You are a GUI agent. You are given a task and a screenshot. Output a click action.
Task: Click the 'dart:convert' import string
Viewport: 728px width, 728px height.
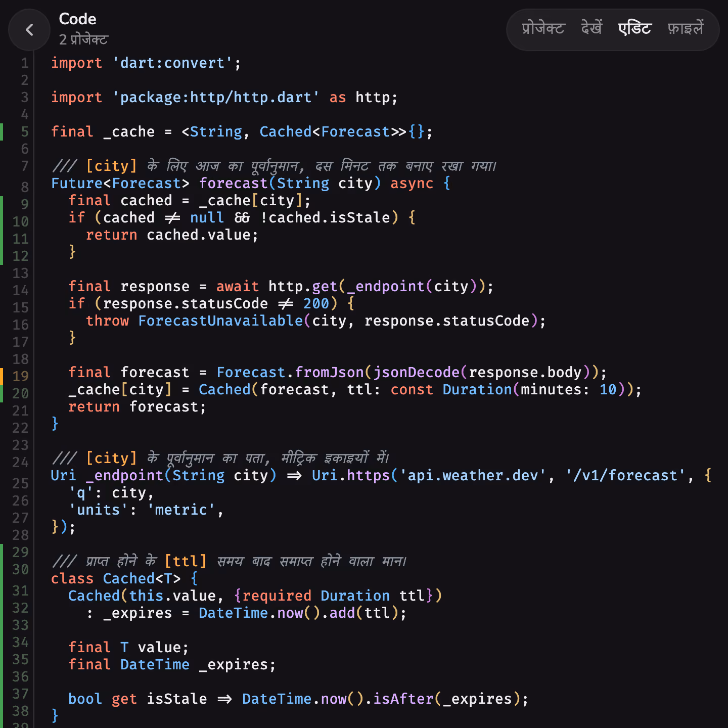(172, 63)
